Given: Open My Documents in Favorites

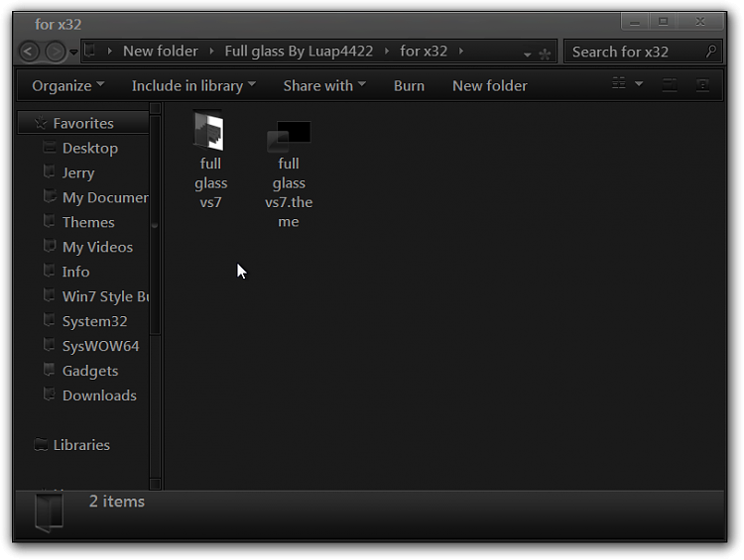Looking at the screenshot, I should [105, 197].
